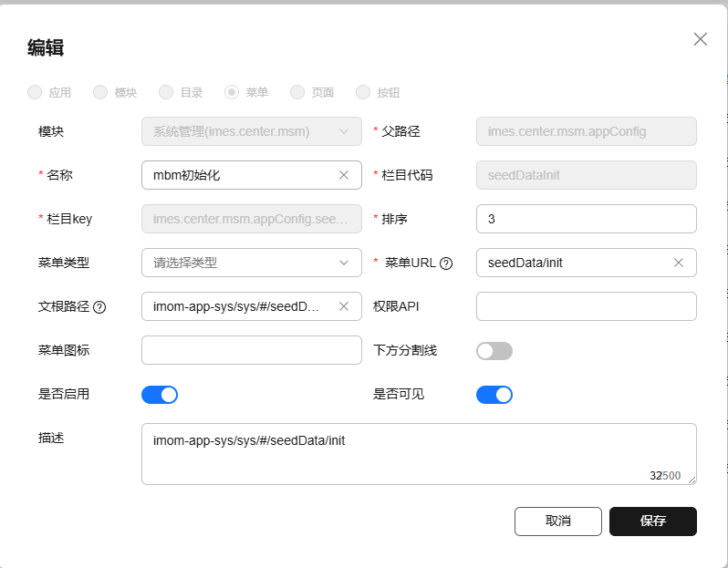Click the 下方分割线 label
Image resolution: width=728 pixels, height=568 pixels.
405,350
